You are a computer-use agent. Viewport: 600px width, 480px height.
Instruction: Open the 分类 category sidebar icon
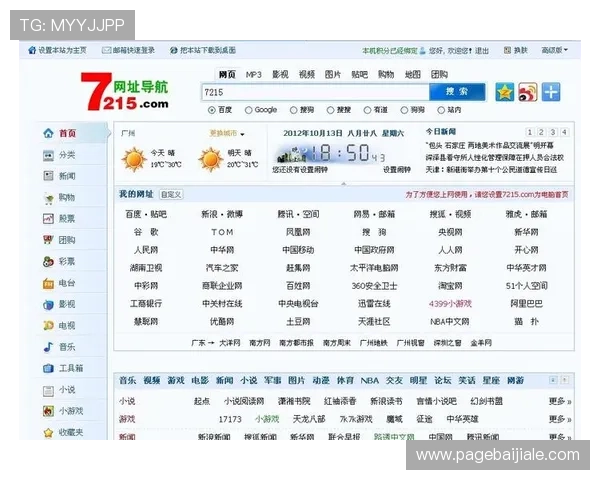coord(48,155)
